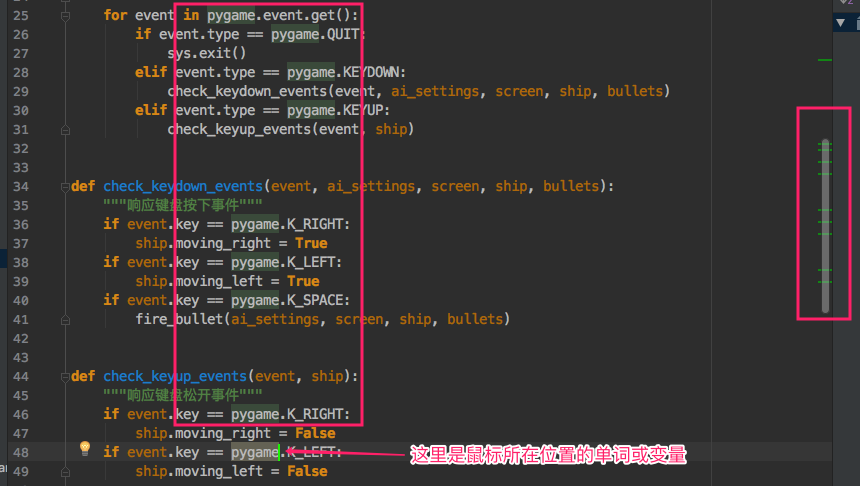The height and width of the screenshot is (486, 860).
Task: Click line number 36 in the gutter
Action: [x=21, y=225]
